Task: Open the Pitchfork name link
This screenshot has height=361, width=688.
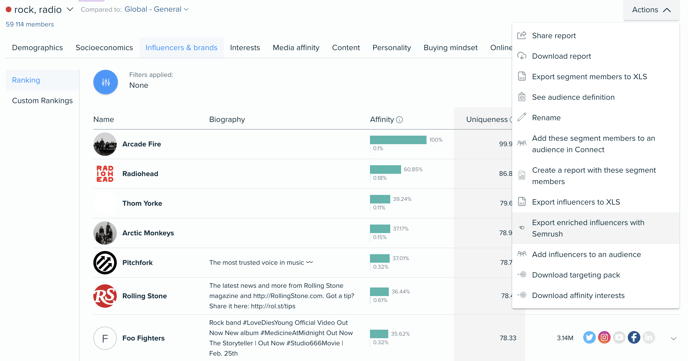Action: tap(137, 262)
